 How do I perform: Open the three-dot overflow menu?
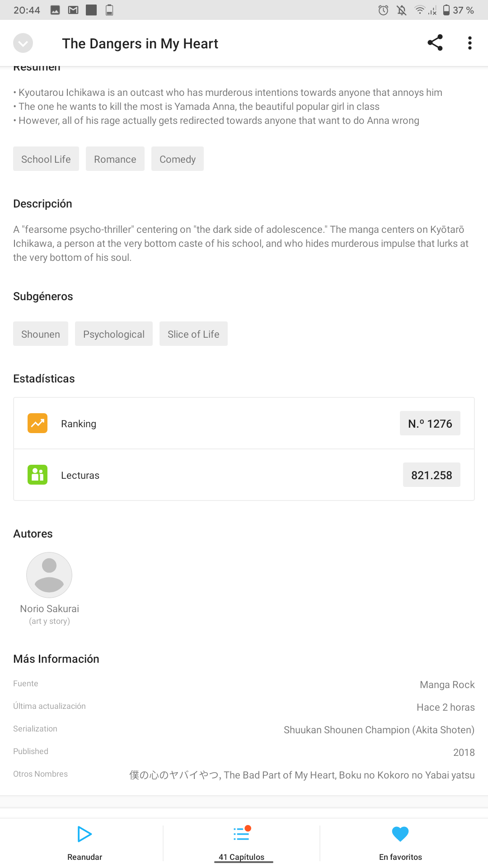(470, 43)
